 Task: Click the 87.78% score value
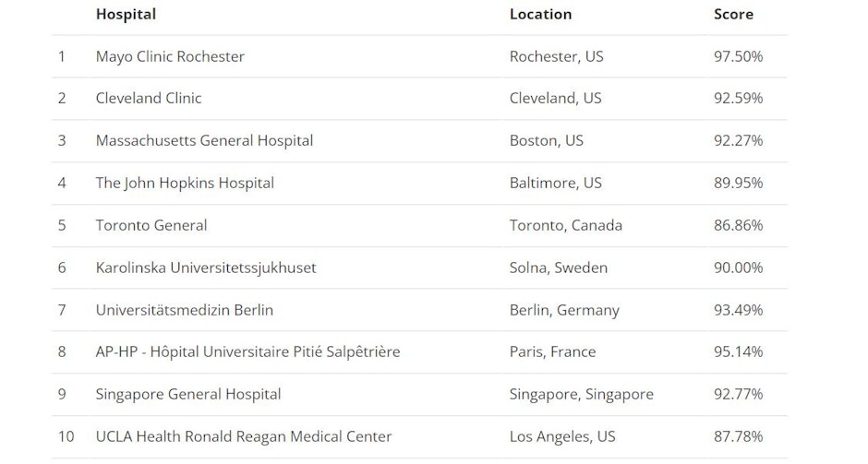pos(738,436)
